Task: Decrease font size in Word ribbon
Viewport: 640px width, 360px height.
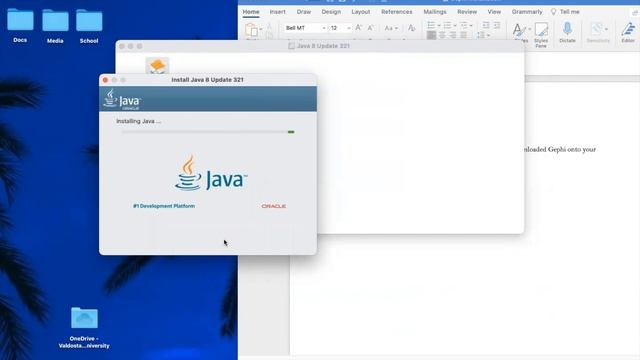Action: 370,28
